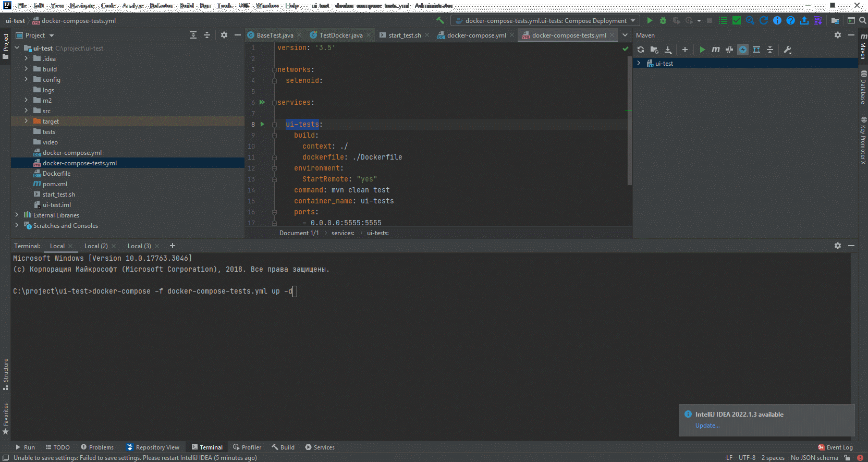Expand the src folder
This screenshot has height=462, width=868.
[26, 111]
